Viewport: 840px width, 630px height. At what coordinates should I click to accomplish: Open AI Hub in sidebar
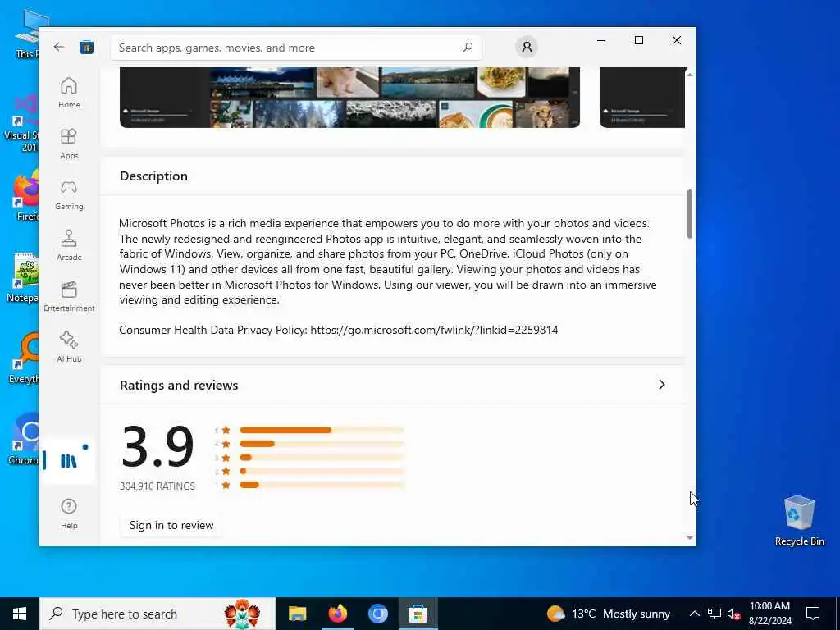[69, 347]
